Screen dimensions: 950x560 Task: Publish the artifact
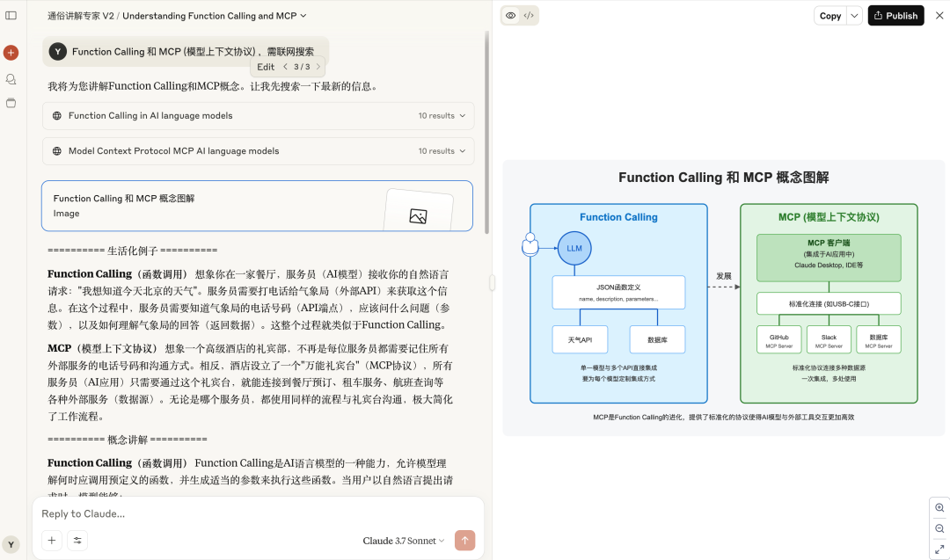pyautogui.click(x=895, y=15)
